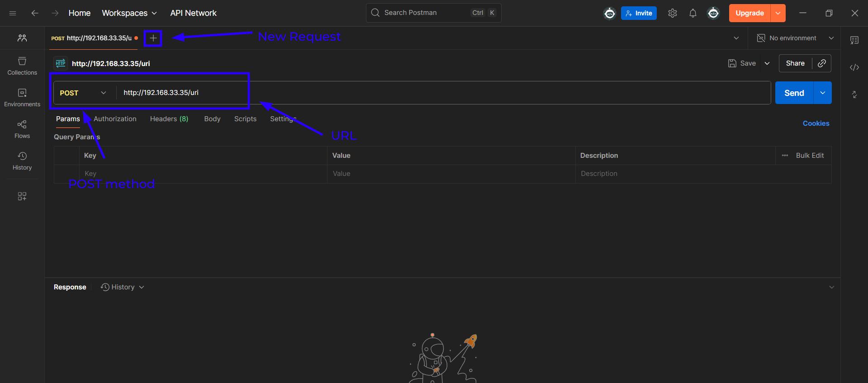Open the code snippet icon in right sidebar

pyautogui.click(x=854, y=67)
